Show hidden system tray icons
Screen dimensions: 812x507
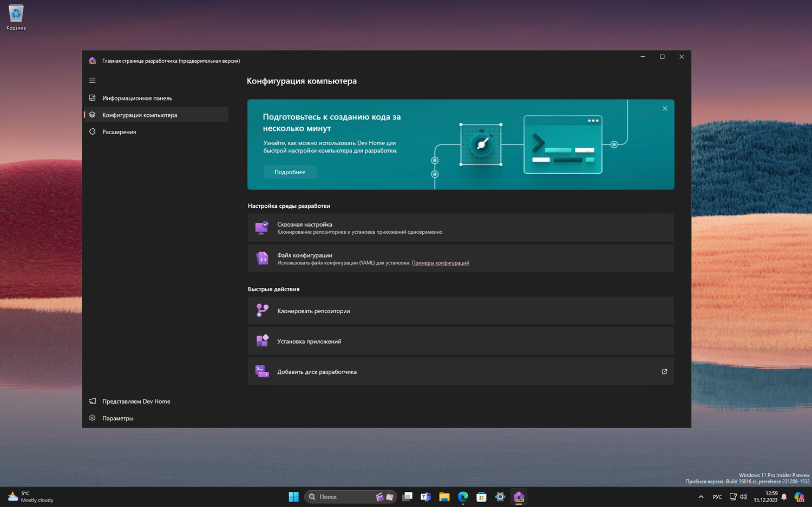click(701, 497)
